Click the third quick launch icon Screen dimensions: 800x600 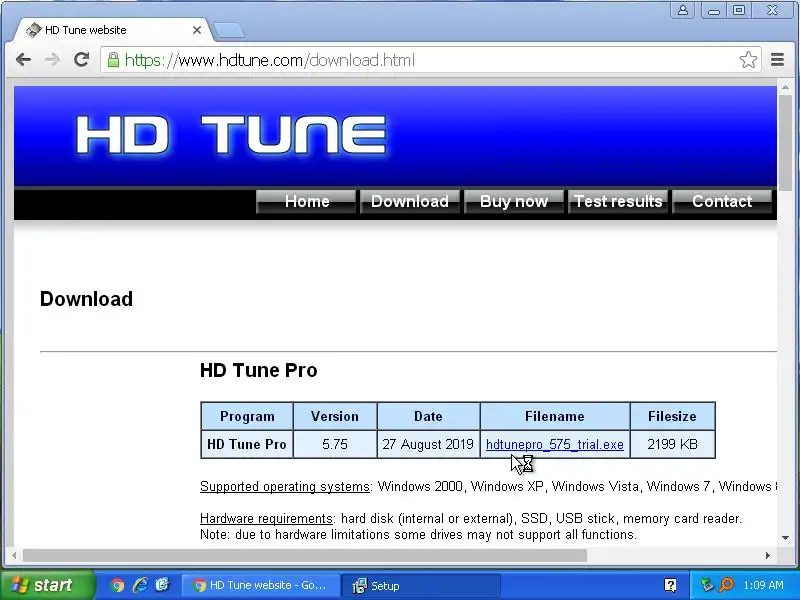pos(162,585)
